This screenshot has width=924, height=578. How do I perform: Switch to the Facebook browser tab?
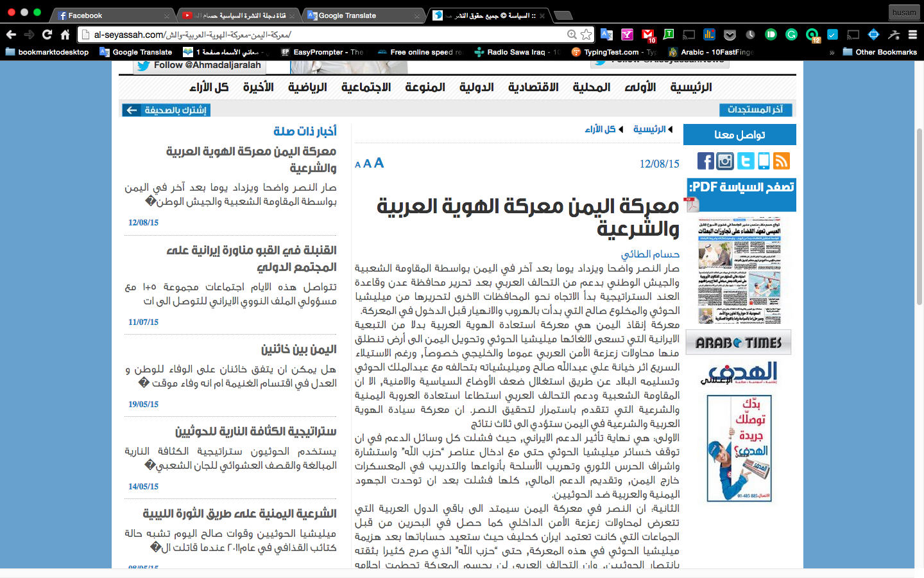pos(114,15)
